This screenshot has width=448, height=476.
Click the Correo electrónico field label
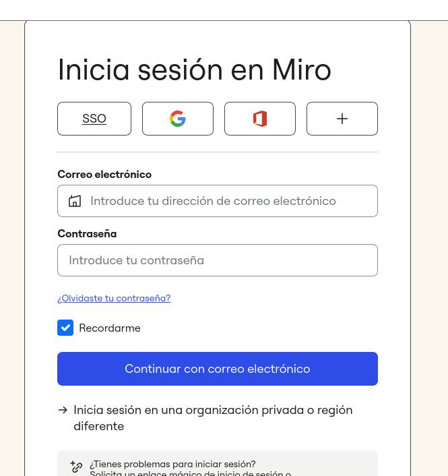[104, 174]
